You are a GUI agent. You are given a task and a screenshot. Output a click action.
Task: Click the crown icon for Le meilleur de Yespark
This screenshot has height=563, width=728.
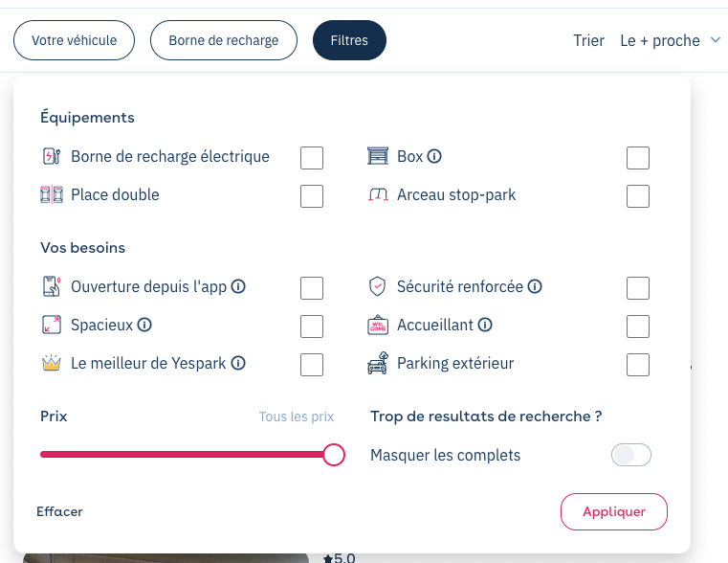[52, 363]
